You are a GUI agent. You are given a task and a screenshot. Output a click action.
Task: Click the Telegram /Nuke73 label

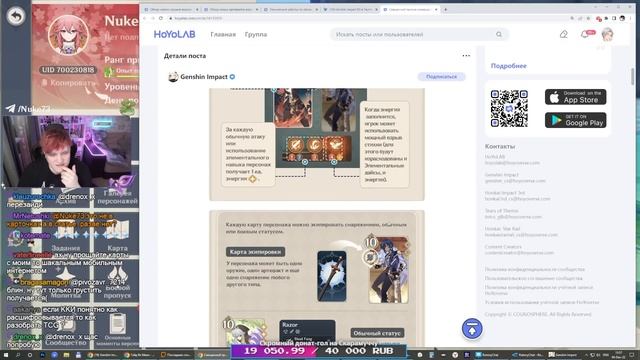(29, 109)
